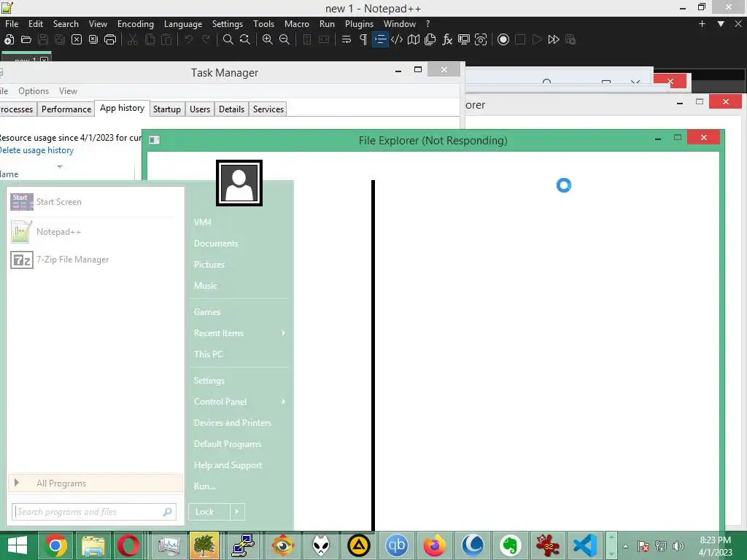The height and width of the screenshot is (560, 747).
Task: Click New file icon in Notepad++ toolbar
Action: [x=9, y=39]
